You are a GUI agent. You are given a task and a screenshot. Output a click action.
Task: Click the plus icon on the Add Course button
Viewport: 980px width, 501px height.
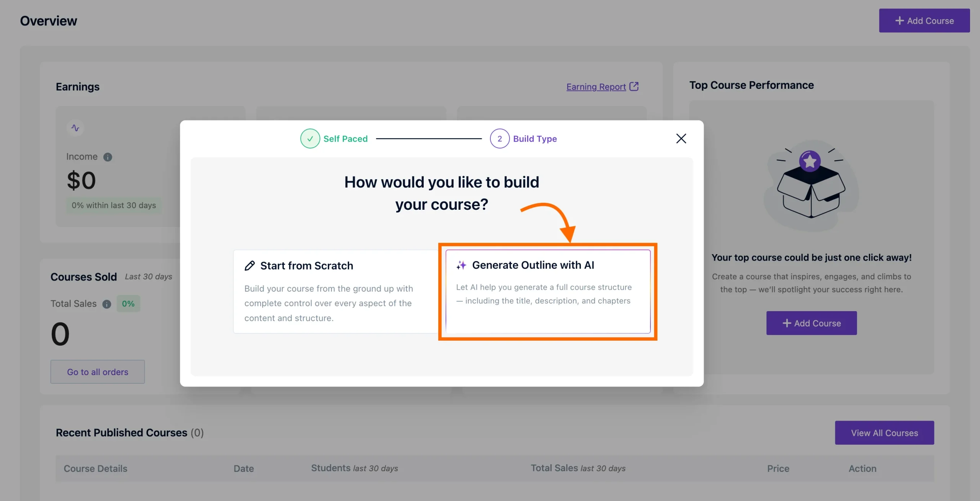click(900, 20)
